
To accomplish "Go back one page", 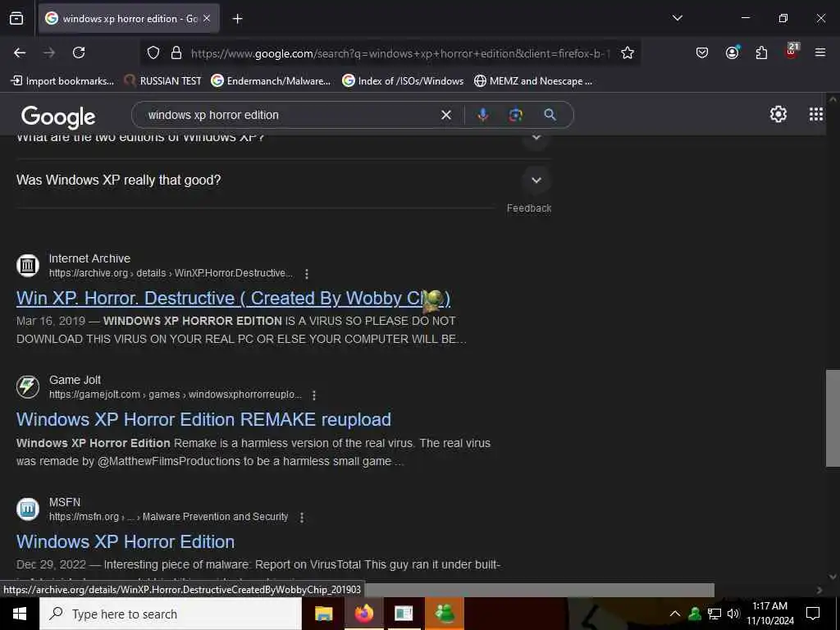I will click(x=20, y=52).
